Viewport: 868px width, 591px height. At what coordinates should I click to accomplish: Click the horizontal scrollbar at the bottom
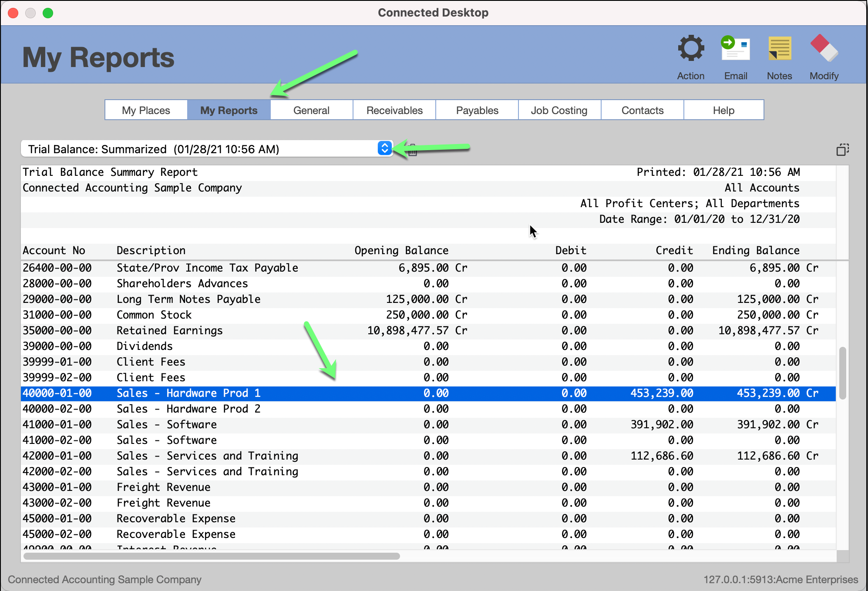[x=213, y=557]
